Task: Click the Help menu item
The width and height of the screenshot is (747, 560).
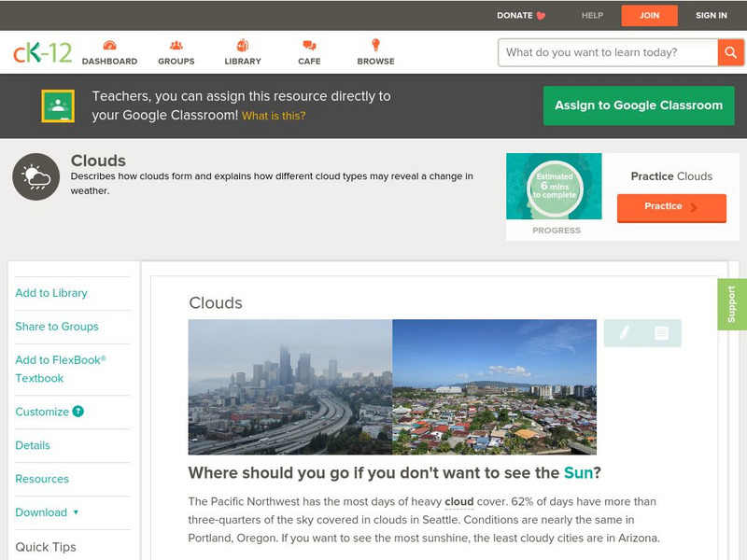Action: click(x=592, y=15)
